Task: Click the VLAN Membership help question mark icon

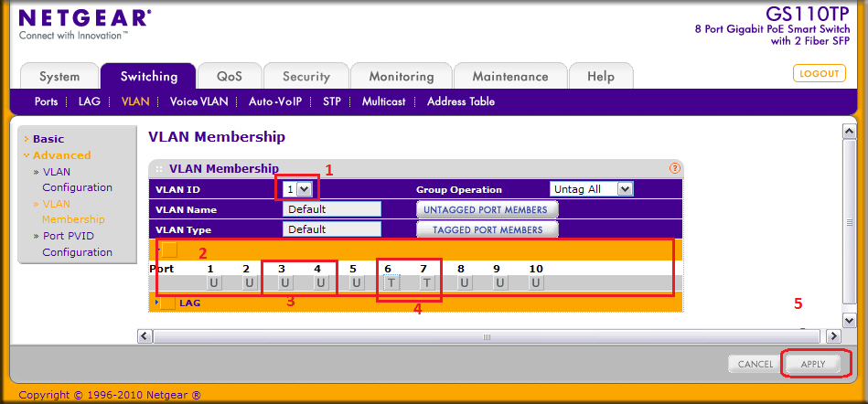Action: 675,168
